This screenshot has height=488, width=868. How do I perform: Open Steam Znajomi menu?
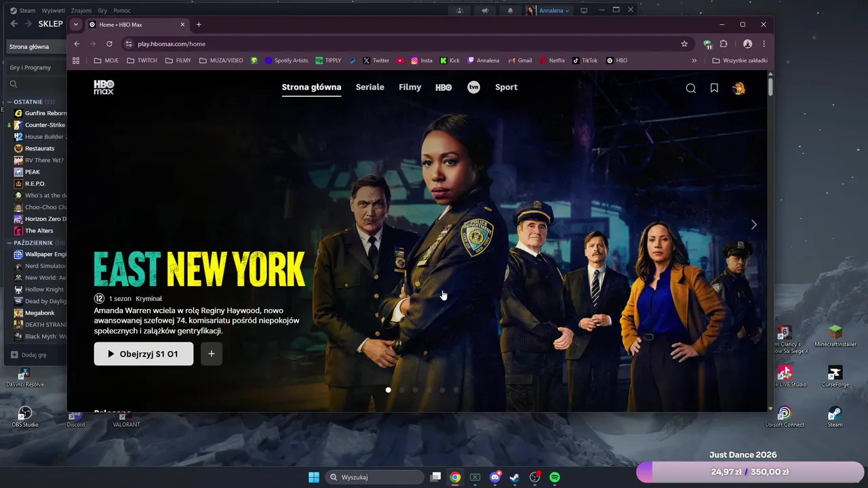(81, 10)
